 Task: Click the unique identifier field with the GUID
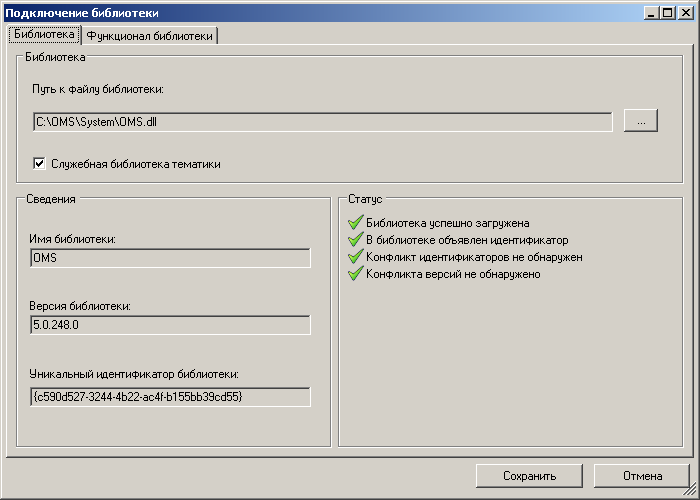pos(170,397)
